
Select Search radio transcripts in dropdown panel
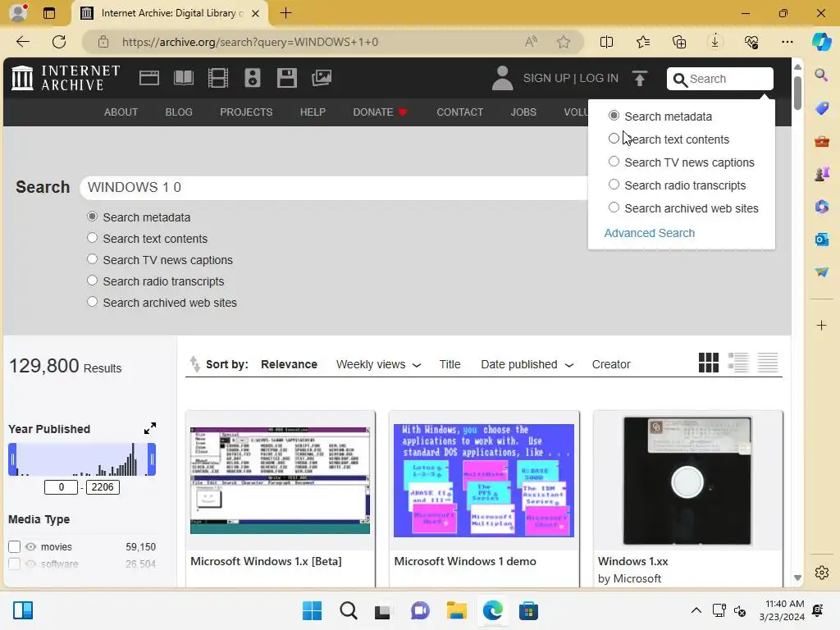614,185
